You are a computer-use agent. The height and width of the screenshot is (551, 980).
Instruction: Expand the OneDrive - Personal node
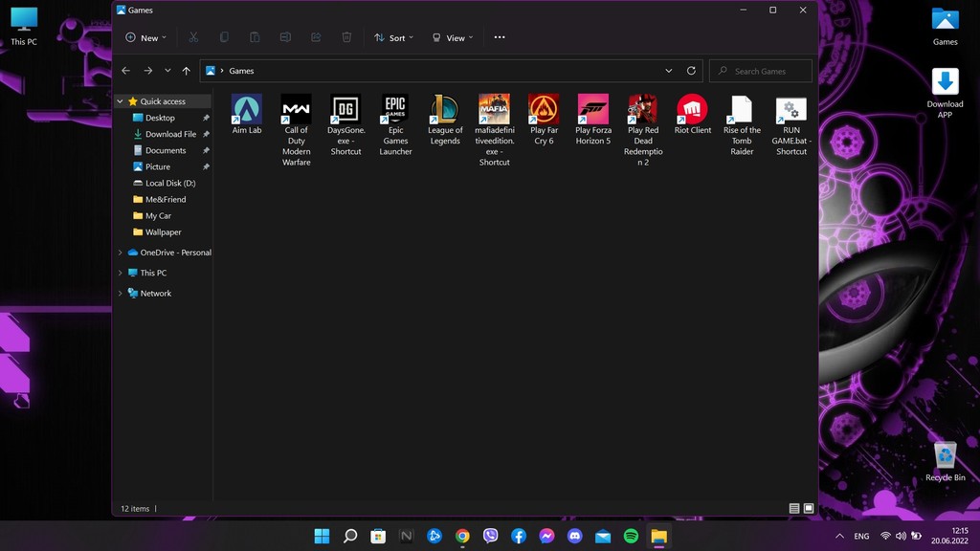point(120,253)
